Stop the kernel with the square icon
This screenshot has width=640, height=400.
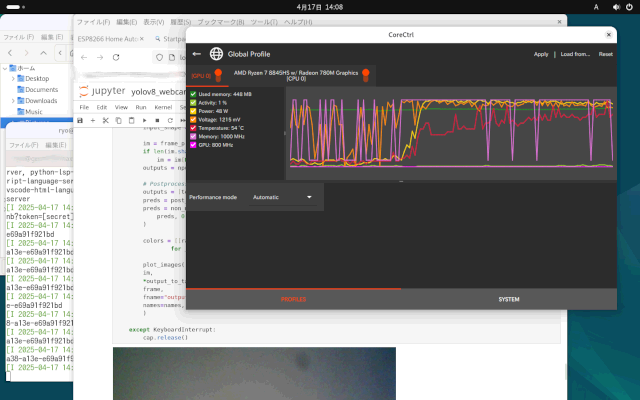coord(157,120)
